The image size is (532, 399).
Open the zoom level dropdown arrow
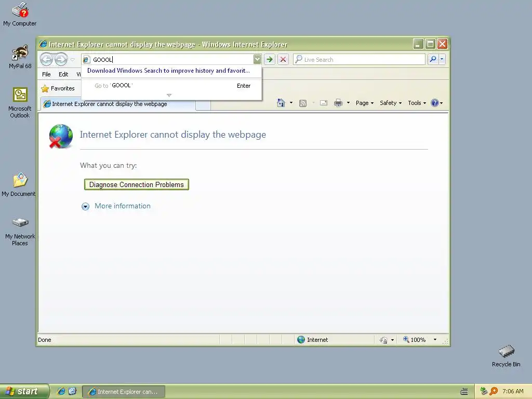point(435,340)
